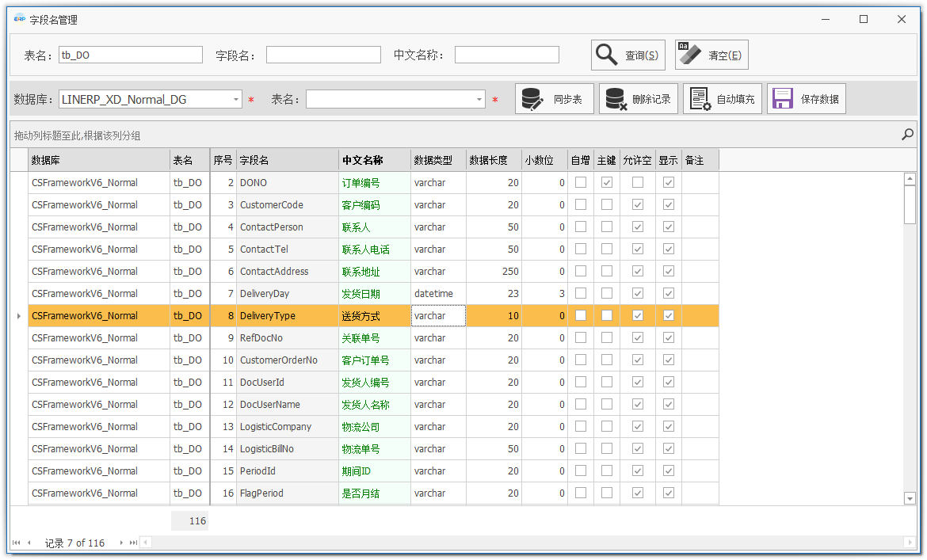This screenshot has width=927, height=560.
Task: Click the 备注 column header
Action: [x=700, y=160]
